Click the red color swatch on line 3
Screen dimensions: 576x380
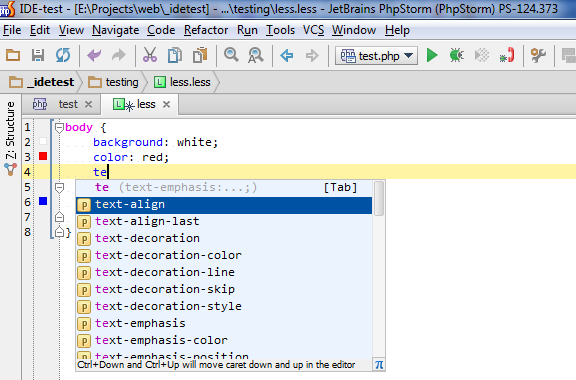43,156
